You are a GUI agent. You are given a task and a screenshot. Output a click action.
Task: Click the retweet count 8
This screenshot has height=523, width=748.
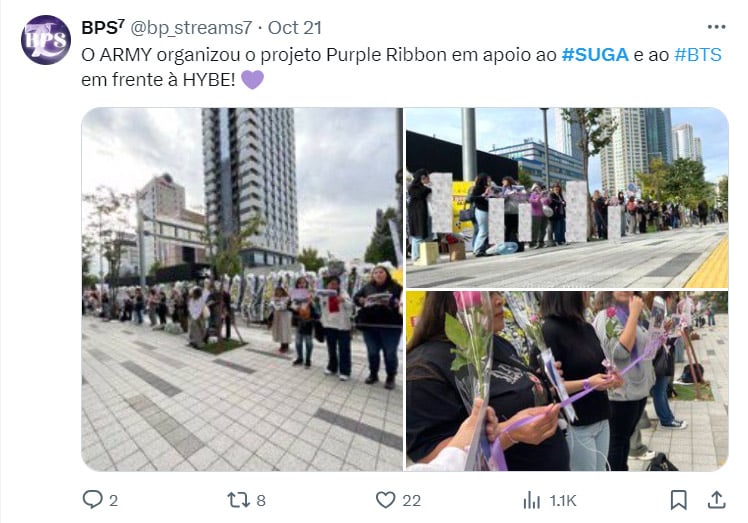point(261,501)
